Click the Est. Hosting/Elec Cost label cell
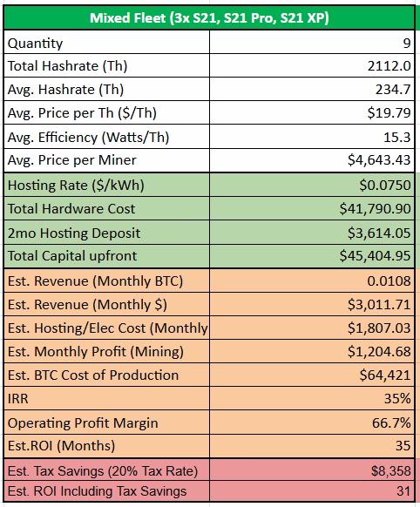420x507 pixels. point(106,328)
